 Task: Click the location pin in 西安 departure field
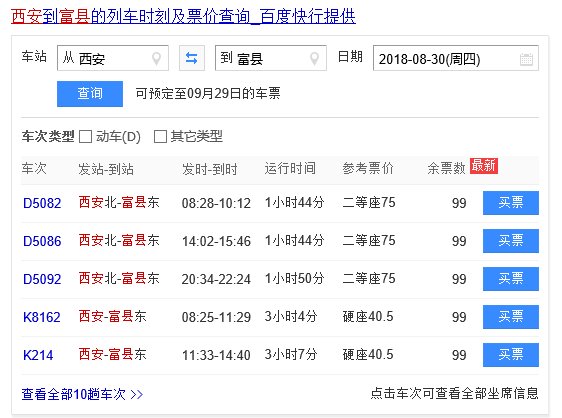[x=156, y=58]
